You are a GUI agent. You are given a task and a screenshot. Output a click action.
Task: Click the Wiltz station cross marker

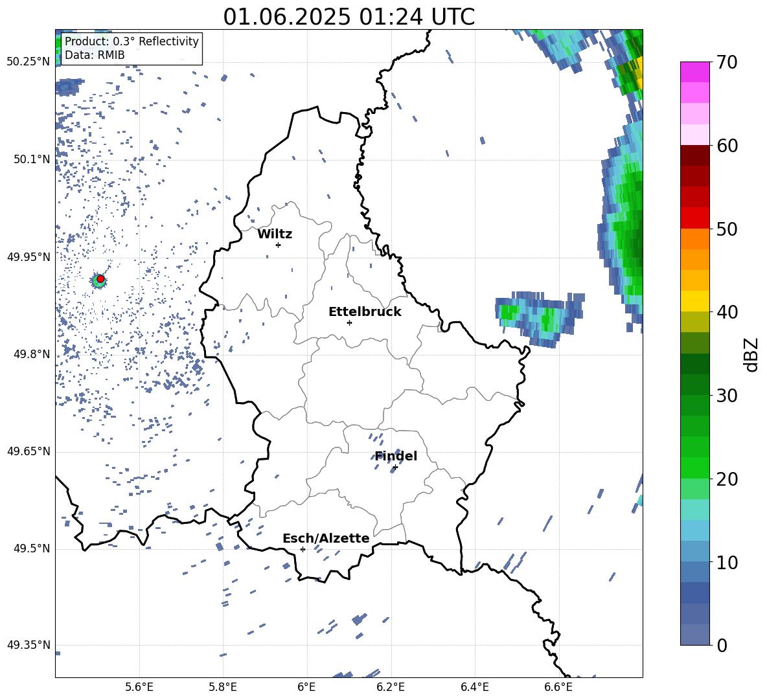279,245
